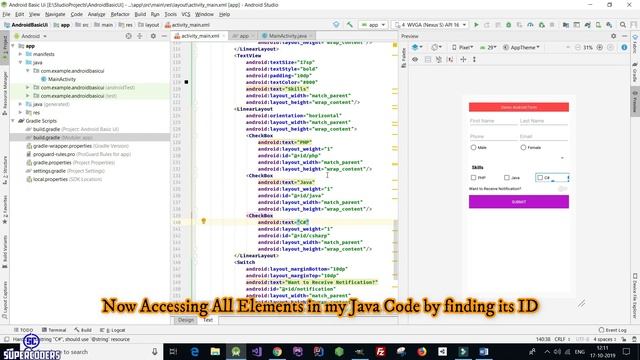Screen dimensions: 640x360
Task: Open the API 29 version dropdown in Preview
Action: tap(488, 47)
